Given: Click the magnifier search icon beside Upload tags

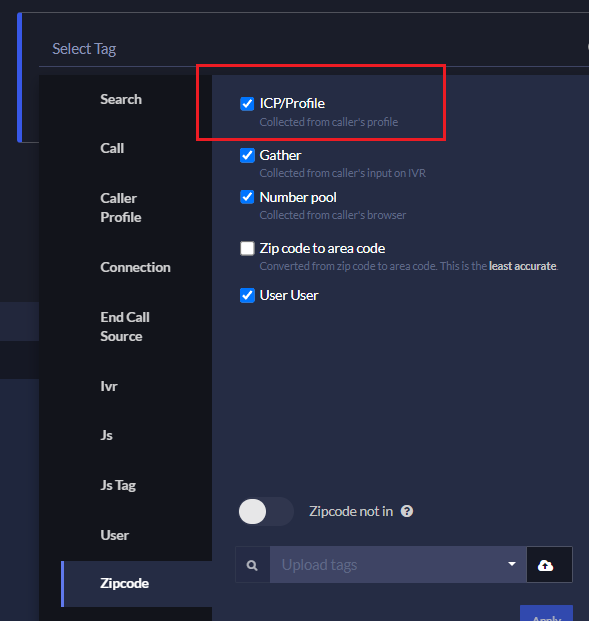Looking at the screenshot, I should (252, 565).
